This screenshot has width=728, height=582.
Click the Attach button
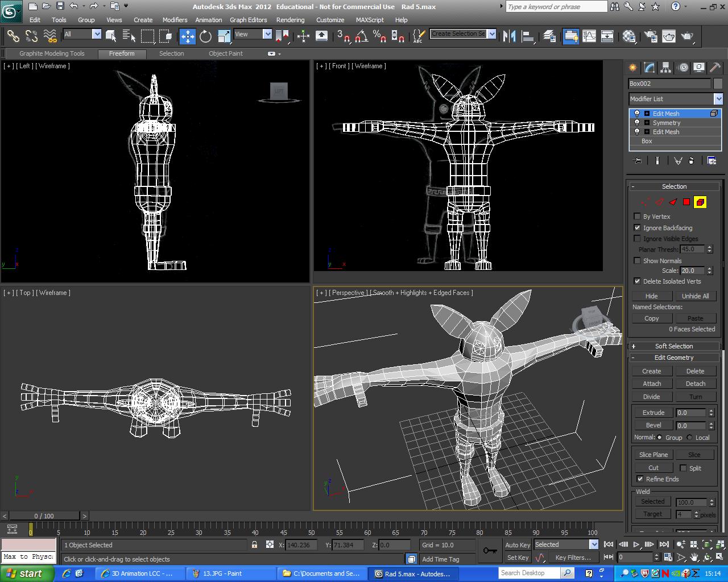click(652, 384)
